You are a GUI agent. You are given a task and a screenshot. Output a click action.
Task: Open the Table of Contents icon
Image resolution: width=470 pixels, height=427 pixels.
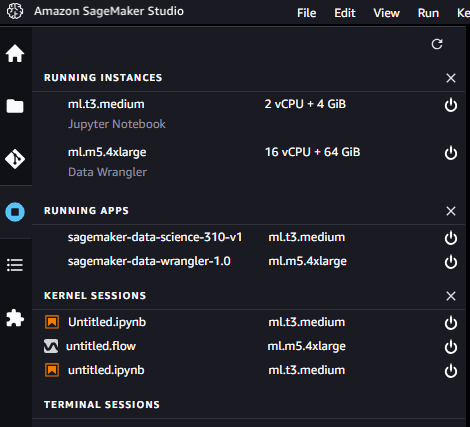[x=15, y=265]
